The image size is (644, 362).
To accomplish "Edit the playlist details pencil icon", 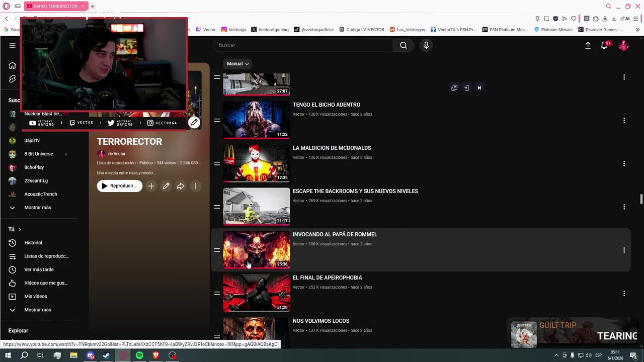I will pyautogui.click(x=166, y=186).
